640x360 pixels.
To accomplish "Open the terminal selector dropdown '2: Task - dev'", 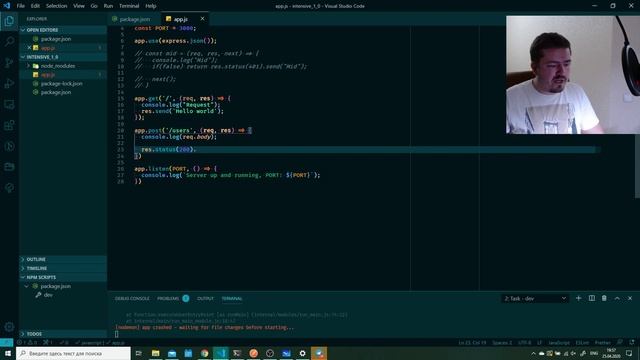I will pyautogui.click(x=535, y=298).
